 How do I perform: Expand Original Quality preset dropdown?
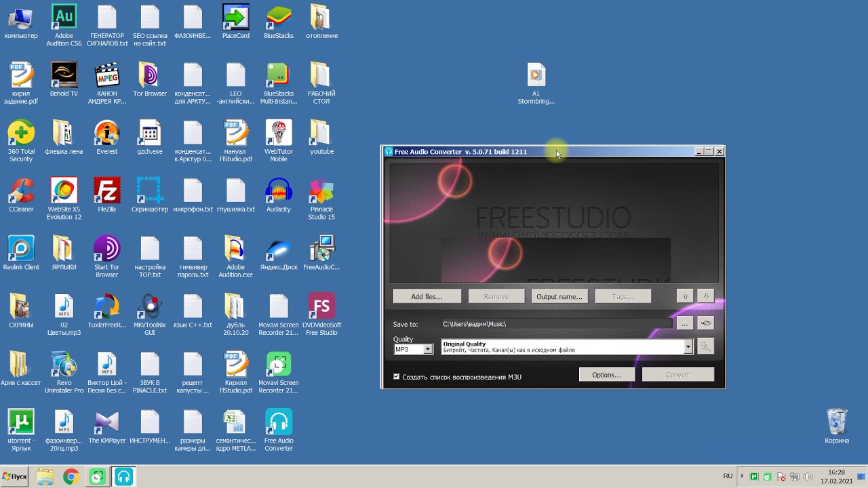[x=688, y=346]
